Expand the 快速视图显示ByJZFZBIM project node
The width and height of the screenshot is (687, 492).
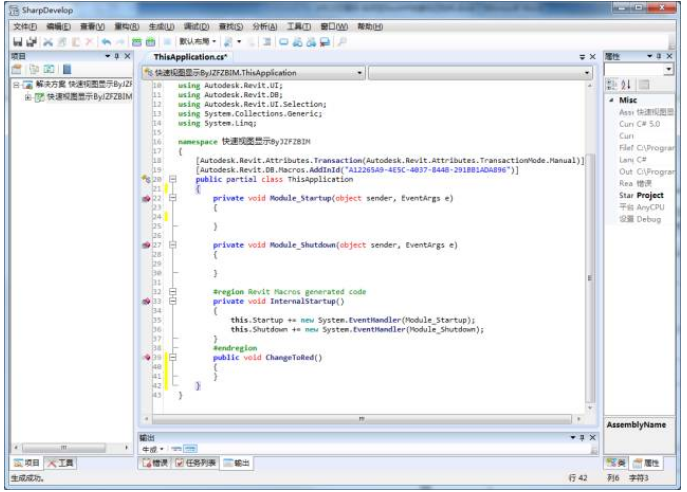(x=28, y=97)
